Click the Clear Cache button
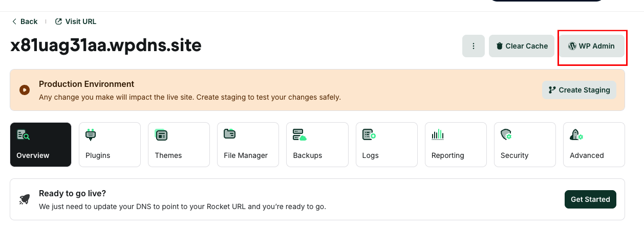Viewport: 644px width, 230px height. (x=522, y=46)
